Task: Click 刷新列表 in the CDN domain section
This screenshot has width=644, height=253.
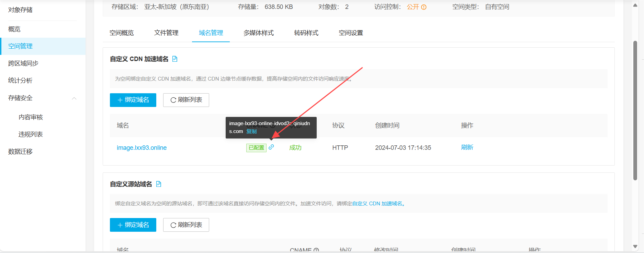Action: pyautogui.click(x=186, y=100)
